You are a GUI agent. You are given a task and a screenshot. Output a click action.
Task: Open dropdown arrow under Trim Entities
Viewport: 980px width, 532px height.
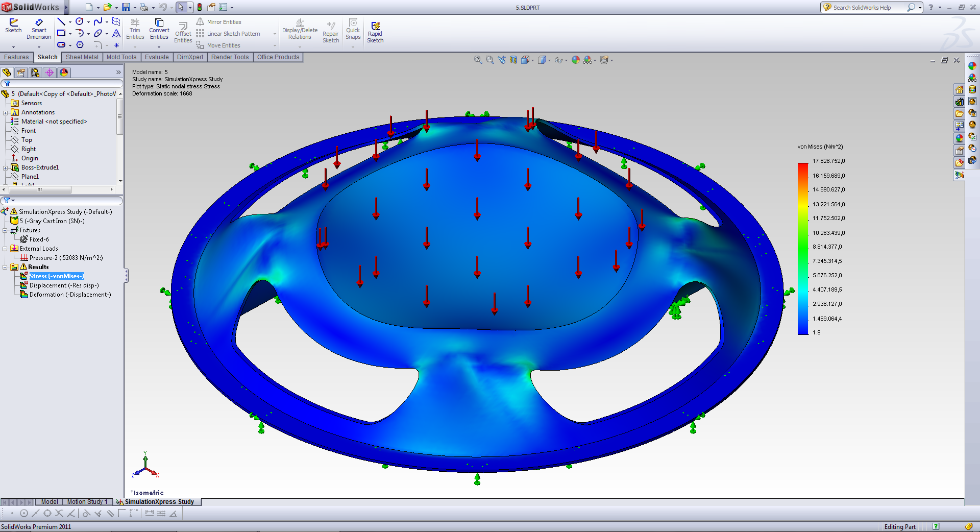pyautogui.click(x=135, y=46)
